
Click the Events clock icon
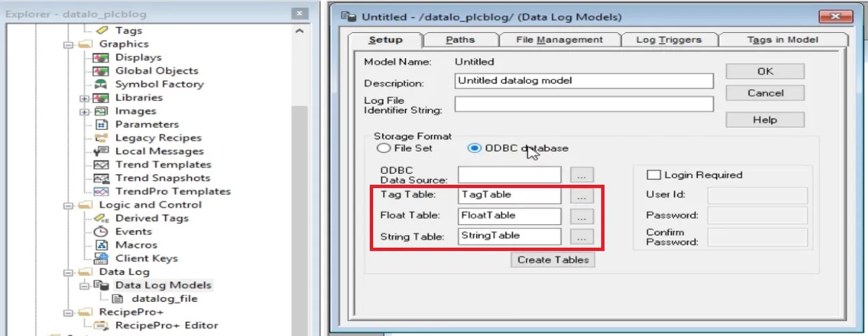pyautogui.click(x=102, y=232)
